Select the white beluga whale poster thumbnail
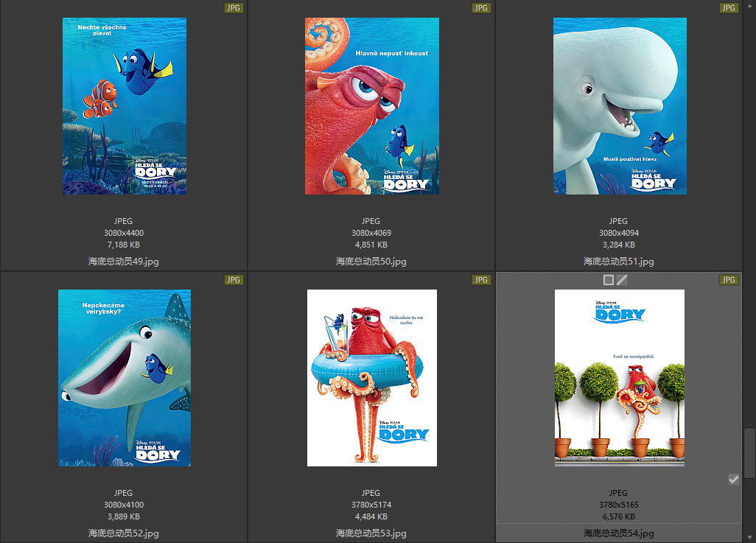 click(x=620, y=106)
